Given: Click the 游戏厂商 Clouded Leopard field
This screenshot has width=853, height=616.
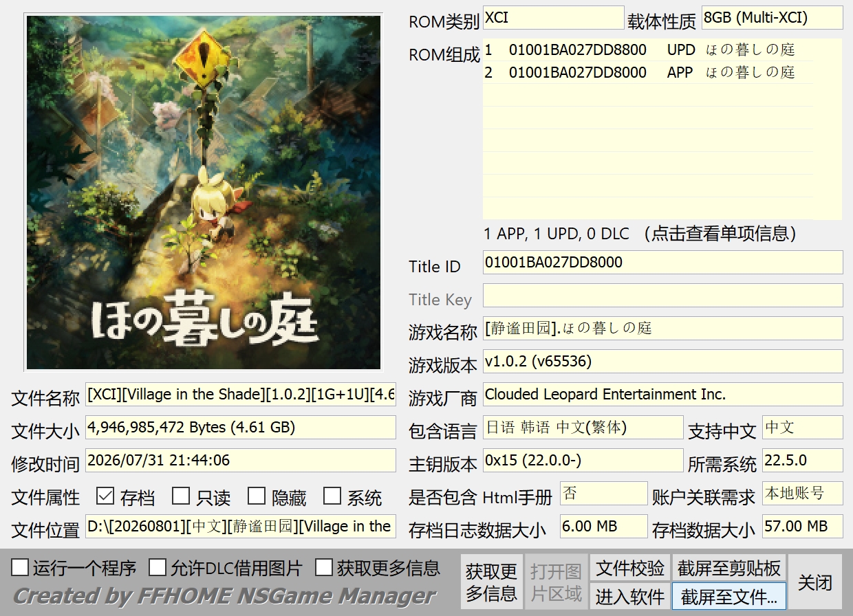Looking at the screenshot, I should tap(662, 394).
